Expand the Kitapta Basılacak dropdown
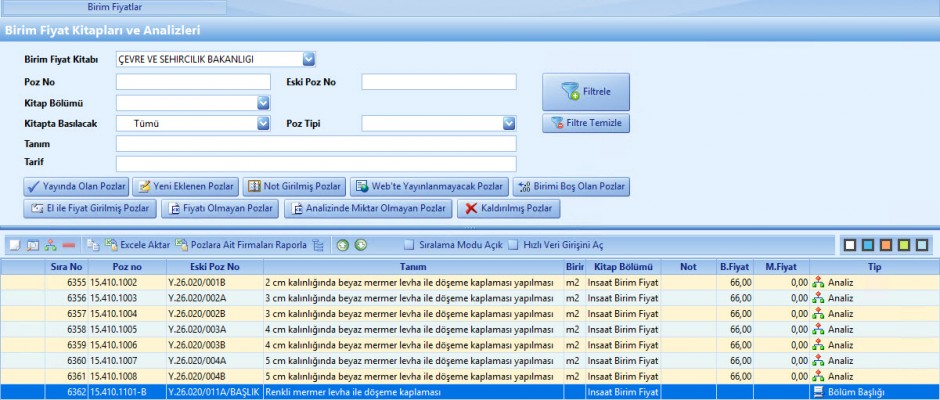 [263, 124]
